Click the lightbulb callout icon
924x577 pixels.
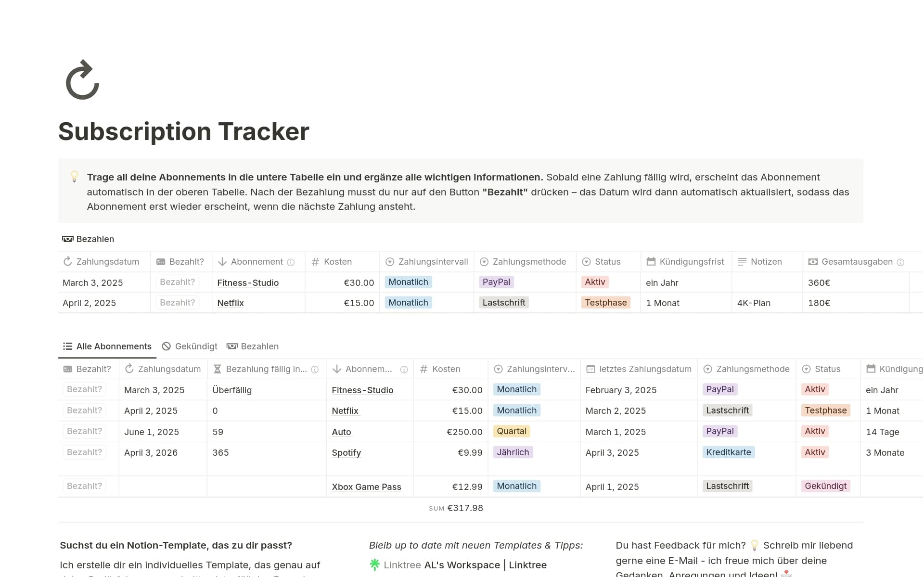pyautogui.click(x=74, y=177)
